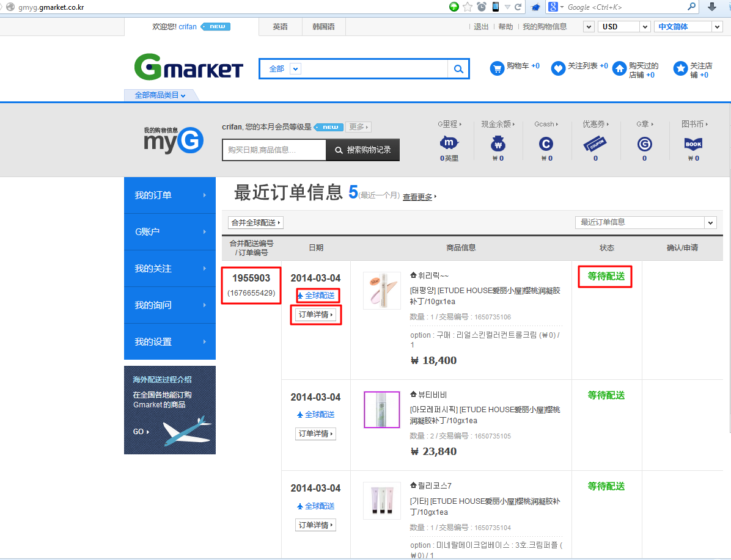Open 我的订单 sidebar menu
Screen dimensions: 731x560
click(x=170, y=195)
